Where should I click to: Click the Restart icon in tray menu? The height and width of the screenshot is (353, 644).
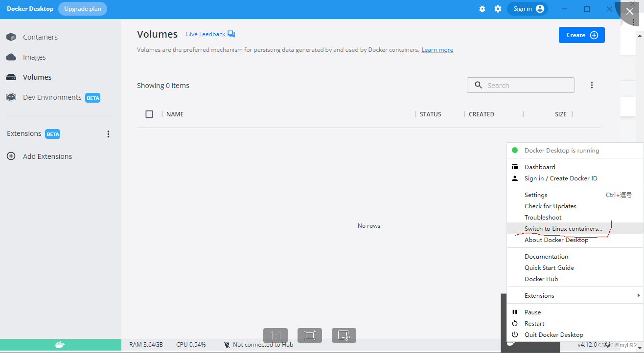point(515,323)
